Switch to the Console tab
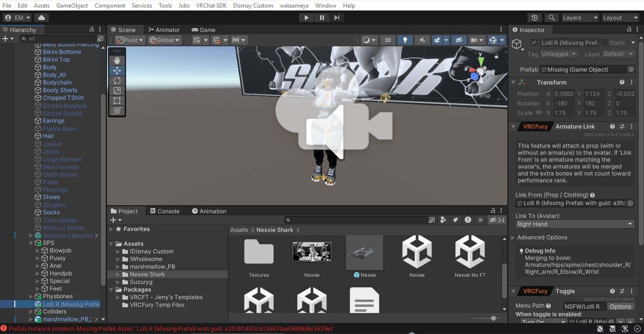 pyautogui.click(x=164, y=211)
